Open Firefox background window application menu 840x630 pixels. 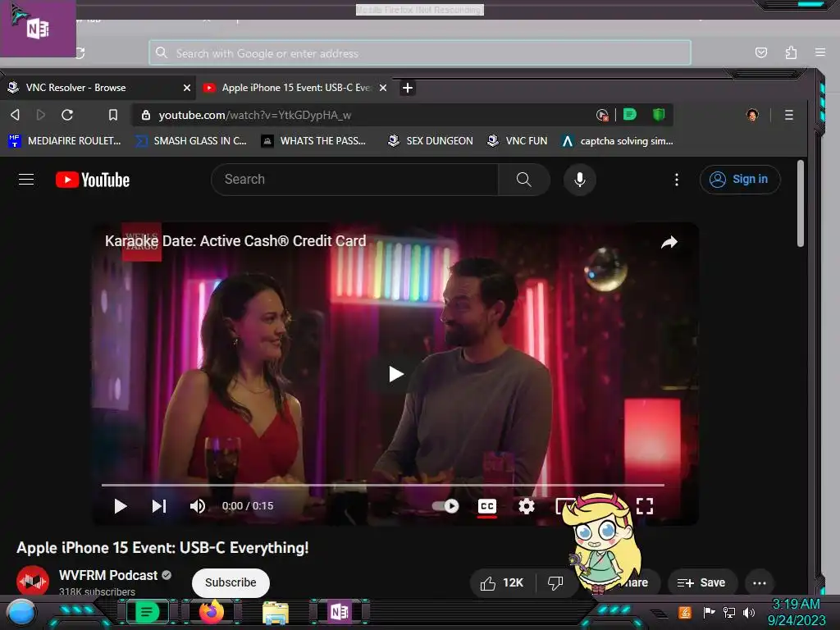point(820,52)
